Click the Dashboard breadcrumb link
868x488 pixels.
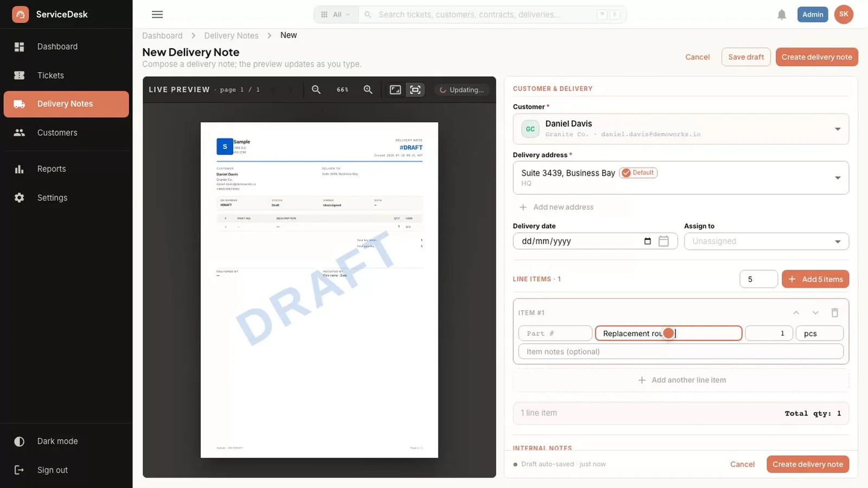(x=162, y=36)
